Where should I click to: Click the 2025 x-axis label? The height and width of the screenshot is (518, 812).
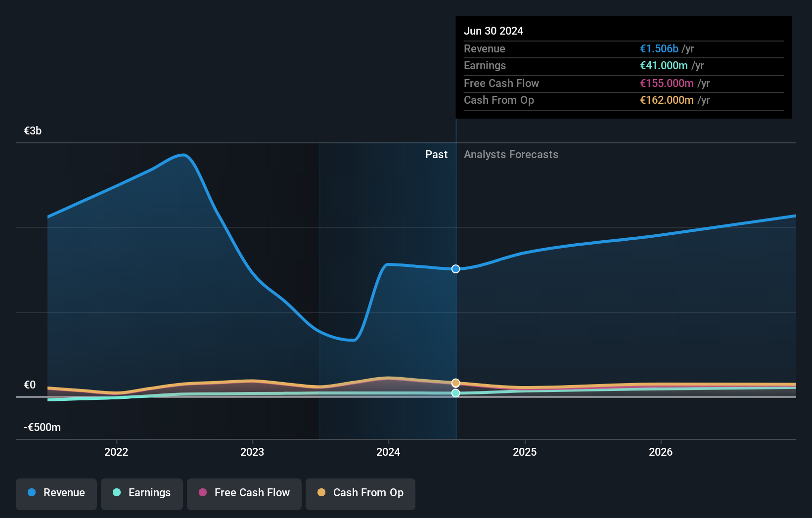point(525,452)
